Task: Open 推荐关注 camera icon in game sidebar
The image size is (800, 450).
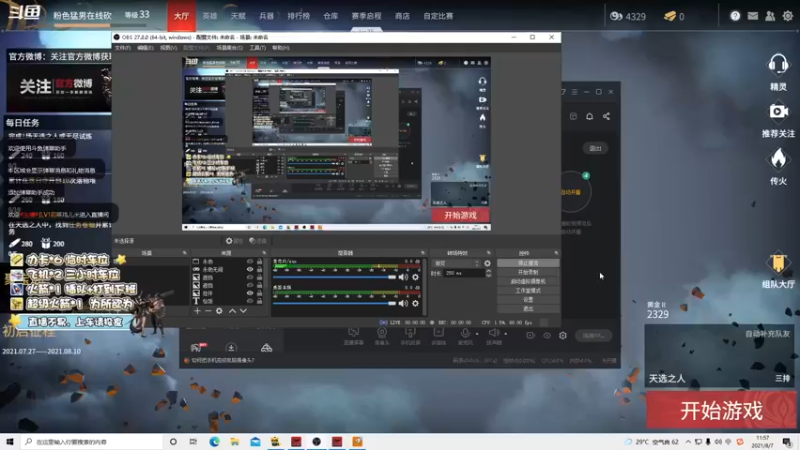Action: point(778,111)
